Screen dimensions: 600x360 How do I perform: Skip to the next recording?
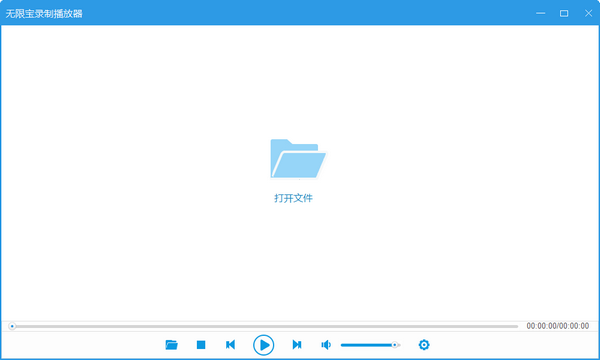297,345
